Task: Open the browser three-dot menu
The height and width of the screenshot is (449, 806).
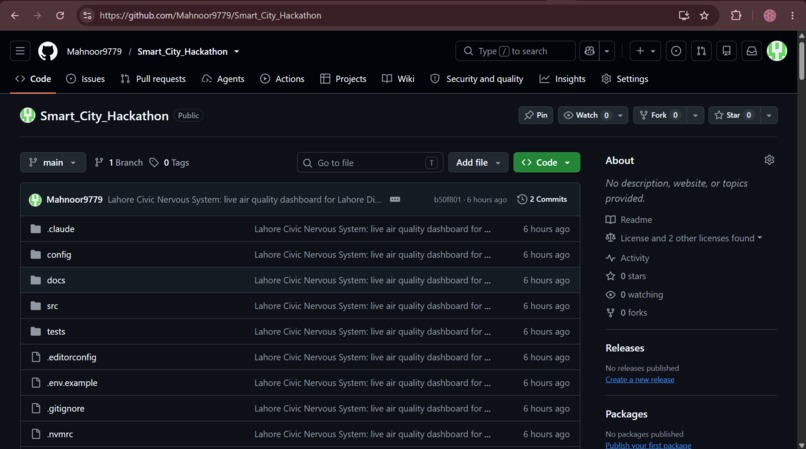Action: pyautogui.click(x=793, y=15)
